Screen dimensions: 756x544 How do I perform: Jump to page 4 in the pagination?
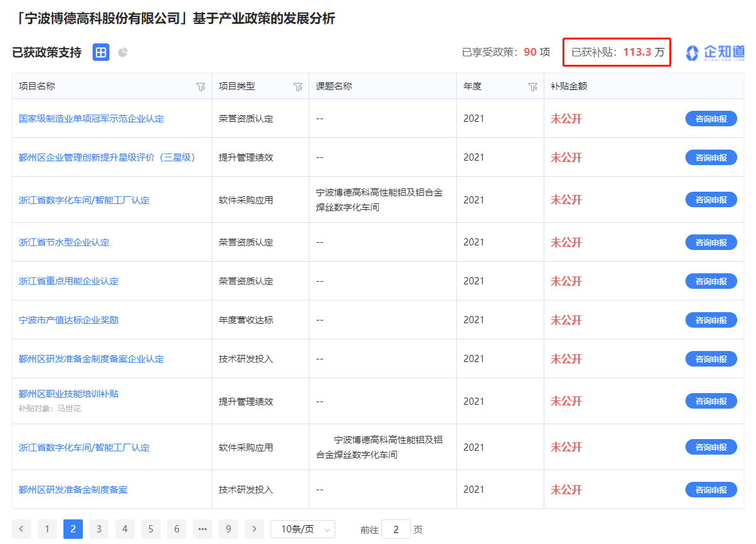pyautogui.click(x=125, y=529)
